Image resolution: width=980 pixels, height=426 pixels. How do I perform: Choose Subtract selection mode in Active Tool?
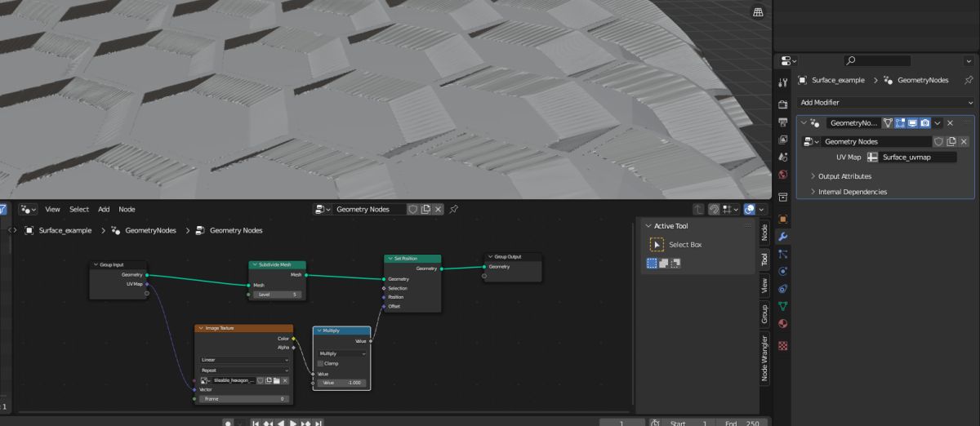point(675,263)
